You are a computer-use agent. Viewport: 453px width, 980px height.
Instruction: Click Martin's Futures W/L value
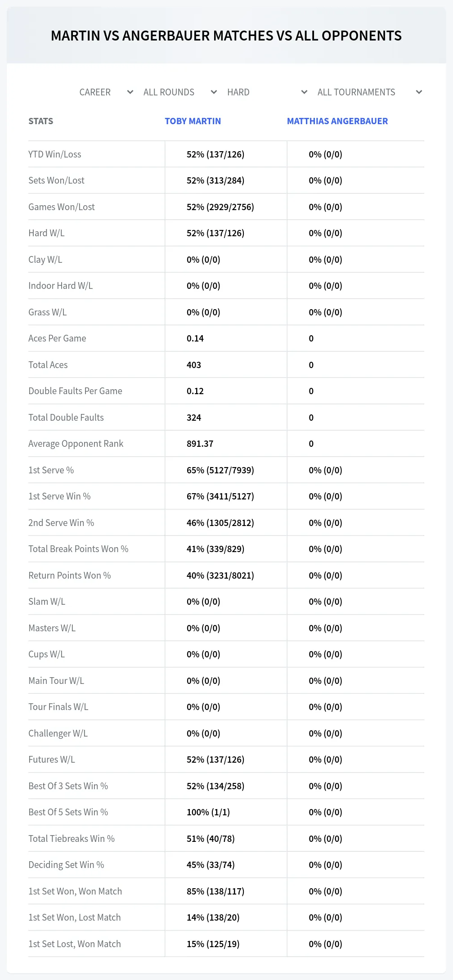click(x=215, y=760)
